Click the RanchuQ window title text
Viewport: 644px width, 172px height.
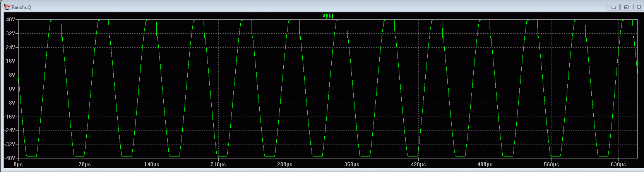click(21, 7)
